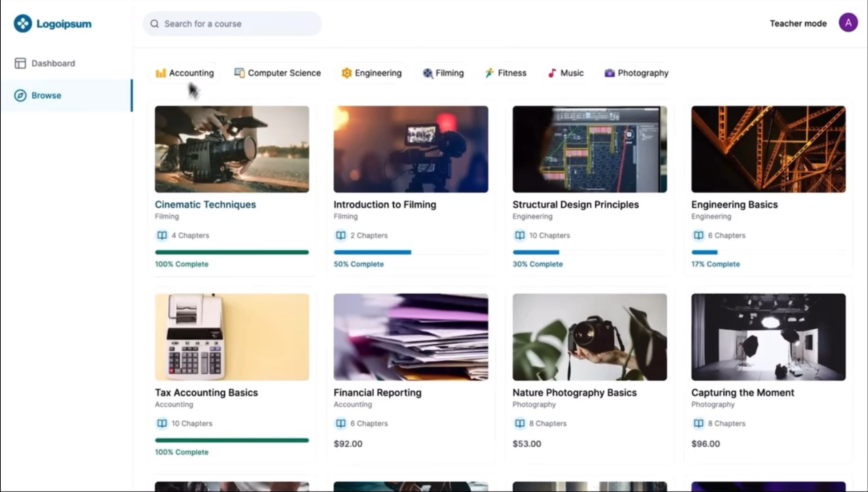Click the Photography camera icon
This screenshot has width=868, height=492.
click(609, 73)
